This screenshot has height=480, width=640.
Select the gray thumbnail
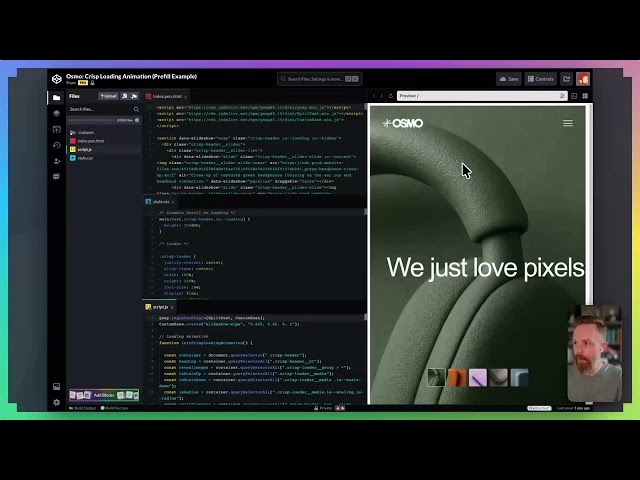click(498, 378)
